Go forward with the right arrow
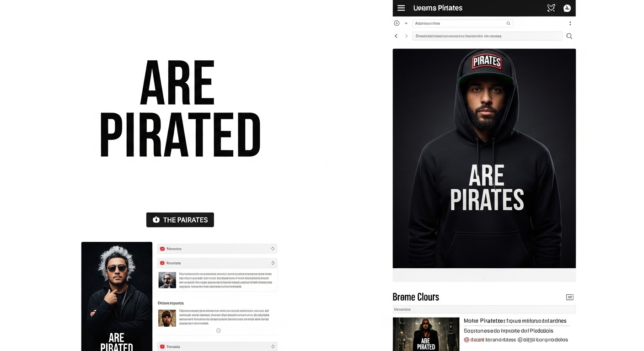This screenshot has height=351, width=644. coord(406,36)
